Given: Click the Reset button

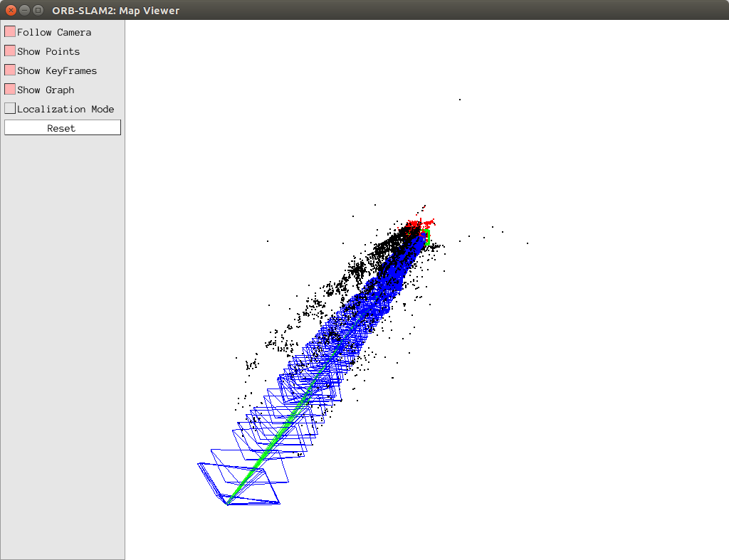Looking at the screenshot, I should (x=63, y=128).
